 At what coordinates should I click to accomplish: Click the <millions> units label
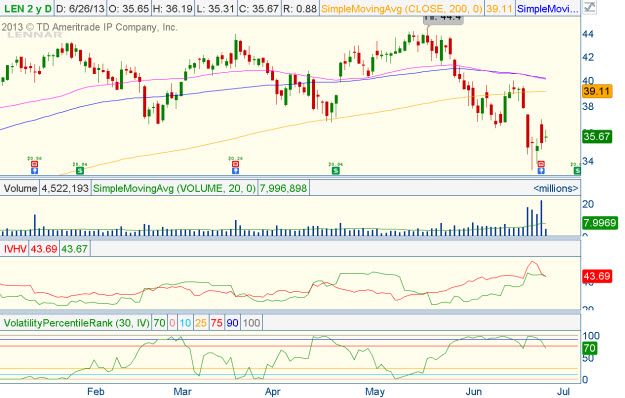tap(556, 188)
